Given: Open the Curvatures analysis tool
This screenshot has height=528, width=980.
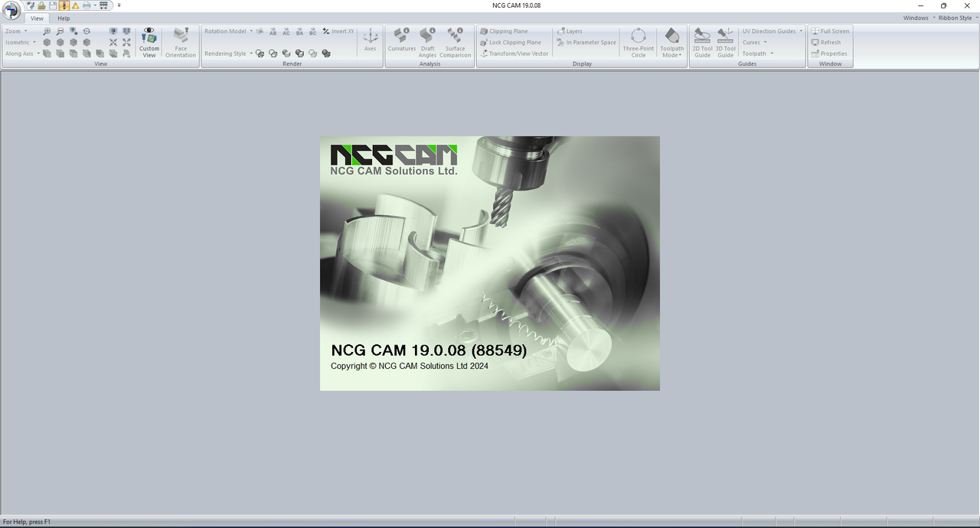Looking at the screenshot, I should click(x=401, y=40).
